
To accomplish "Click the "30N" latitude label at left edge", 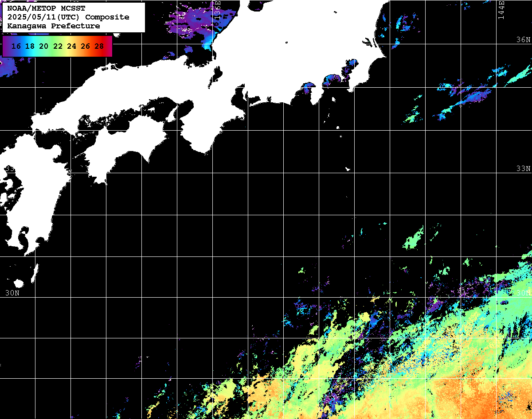I will 12,293.
